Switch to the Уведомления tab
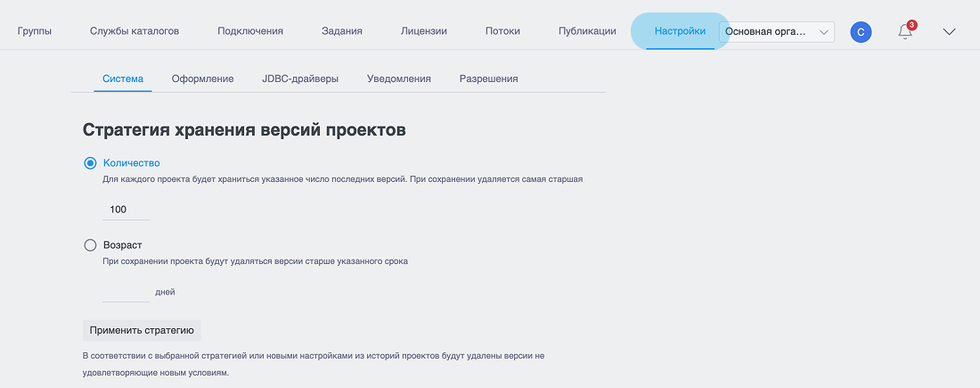The image size is (980, 388). click(x=399, y=78)
